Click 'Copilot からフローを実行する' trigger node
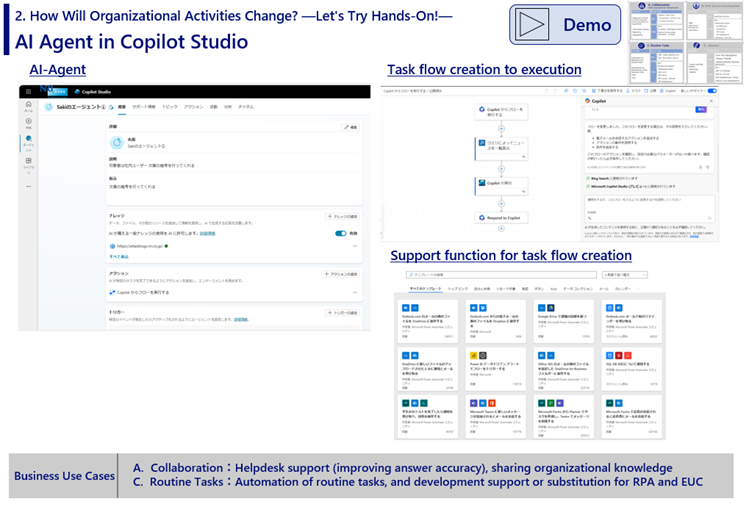 click(501, 112)
